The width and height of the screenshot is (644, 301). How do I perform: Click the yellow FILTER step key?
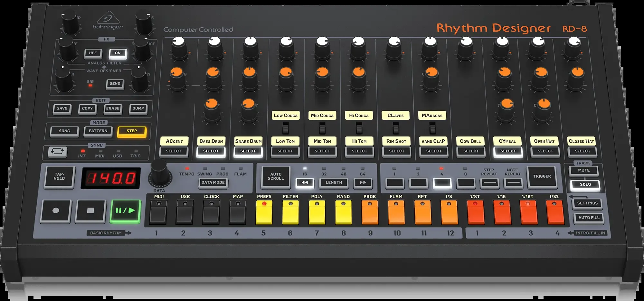pos(290,212)
